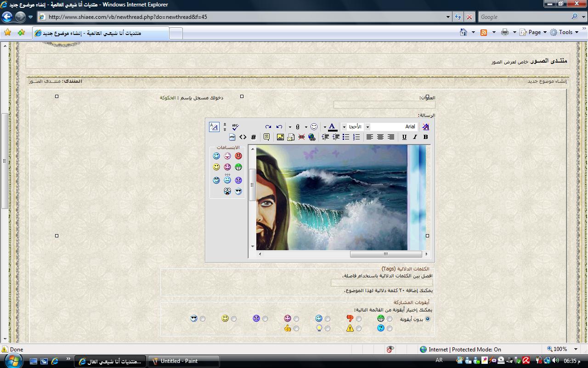Select the purple sad post icon radio
Viewport: 588px width, 368px height.
tap(265, 319)
